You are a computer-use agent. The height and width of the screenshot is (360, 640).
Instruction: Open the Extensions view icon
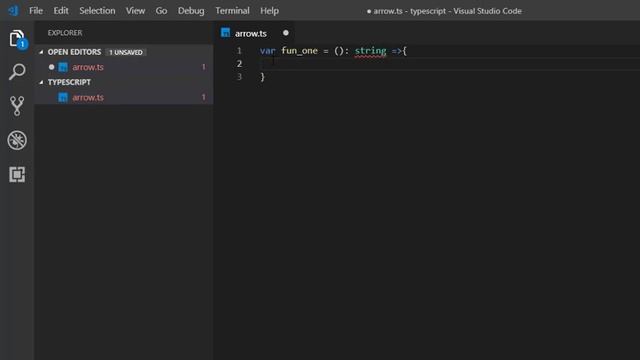click(x=17, y=175)
